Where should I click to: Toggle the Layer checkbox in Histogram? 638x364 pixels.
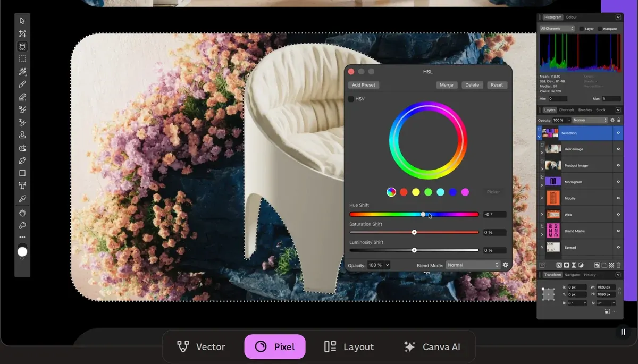pyautogui.click(x=582, y=29)
